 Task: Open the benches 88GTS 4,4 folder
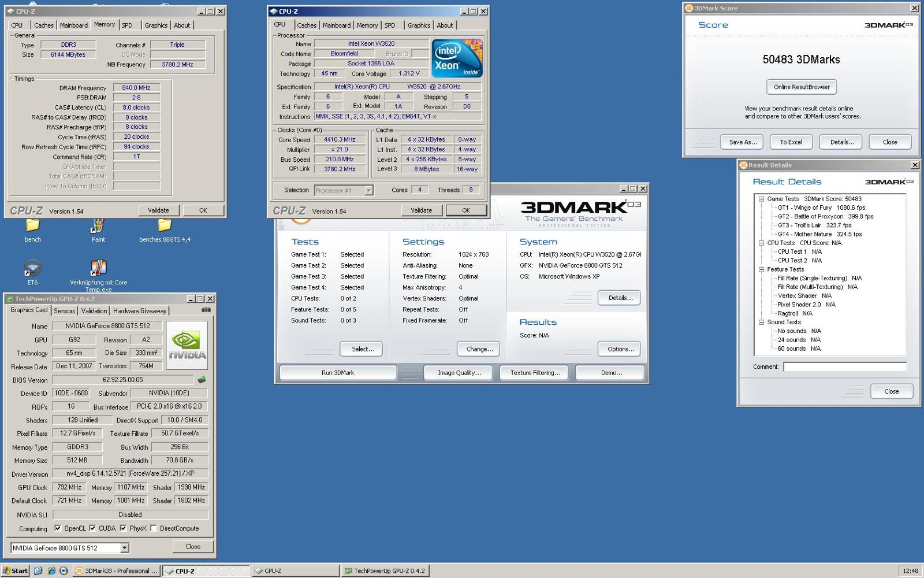coord(165,229)
